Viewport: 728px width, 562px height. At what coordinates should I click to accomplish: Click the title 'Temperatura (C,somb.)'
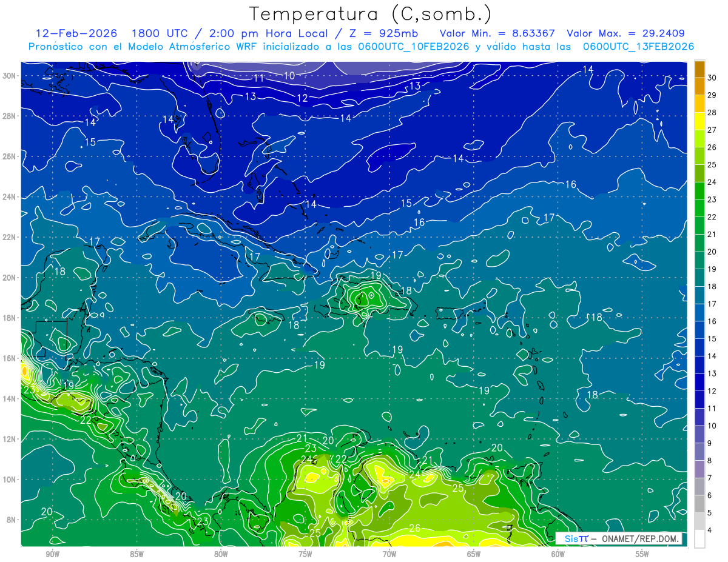tap(371, 14)
